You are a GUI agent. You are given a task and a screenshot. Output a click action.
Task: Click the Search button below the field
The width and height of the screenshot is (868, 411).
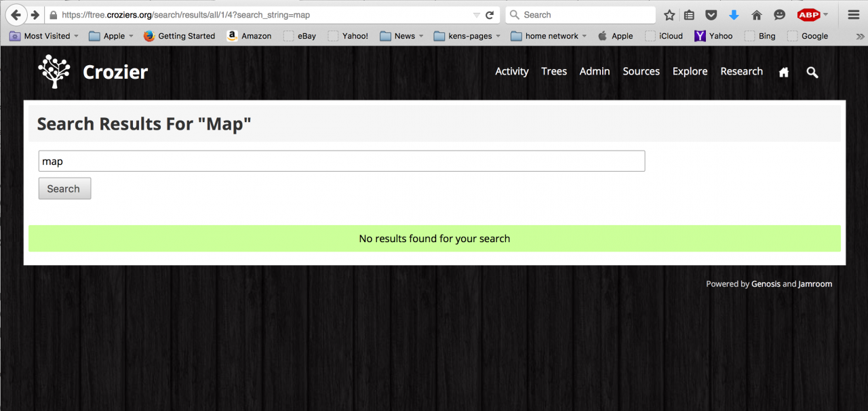click(x=64, y=189)
